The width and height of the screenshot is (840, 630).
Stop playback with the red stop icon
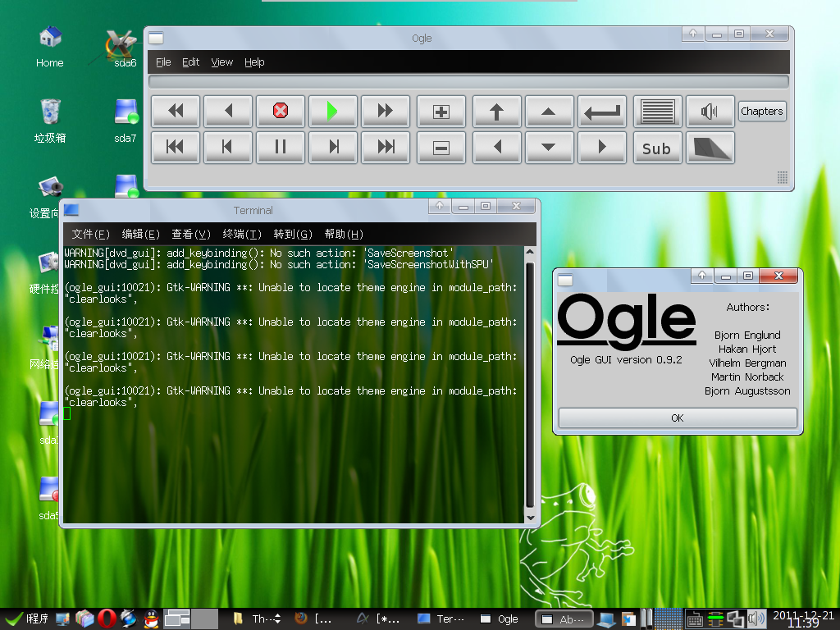click(x=281, y=112)
